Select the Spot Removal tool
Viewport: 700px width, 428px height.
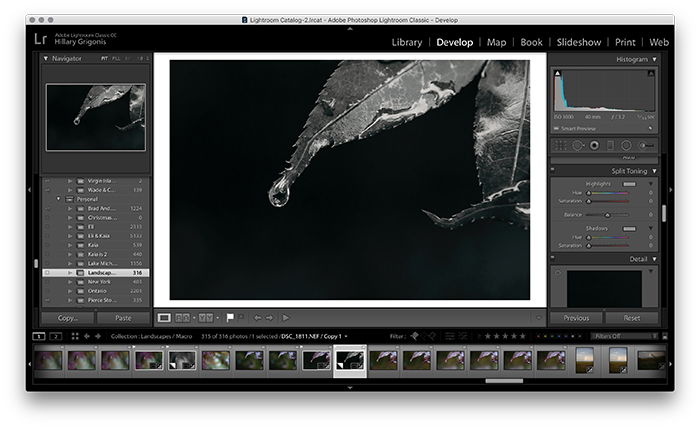(577, 145)
